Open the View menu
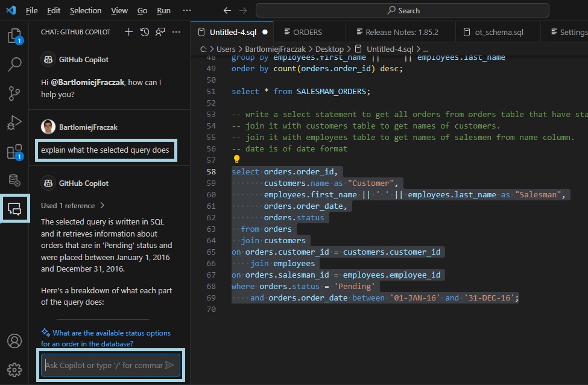Screen dimensions: 588x385 (119, 10)
